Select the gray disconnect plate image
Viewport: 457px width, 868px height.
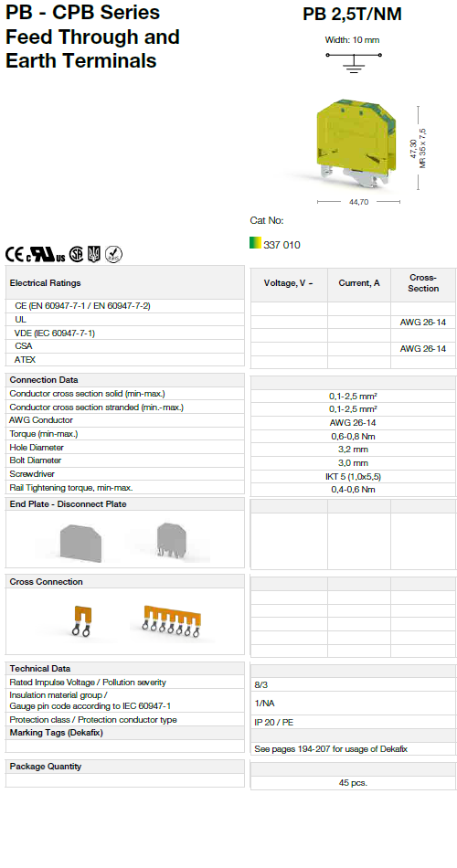pos(170,539)
